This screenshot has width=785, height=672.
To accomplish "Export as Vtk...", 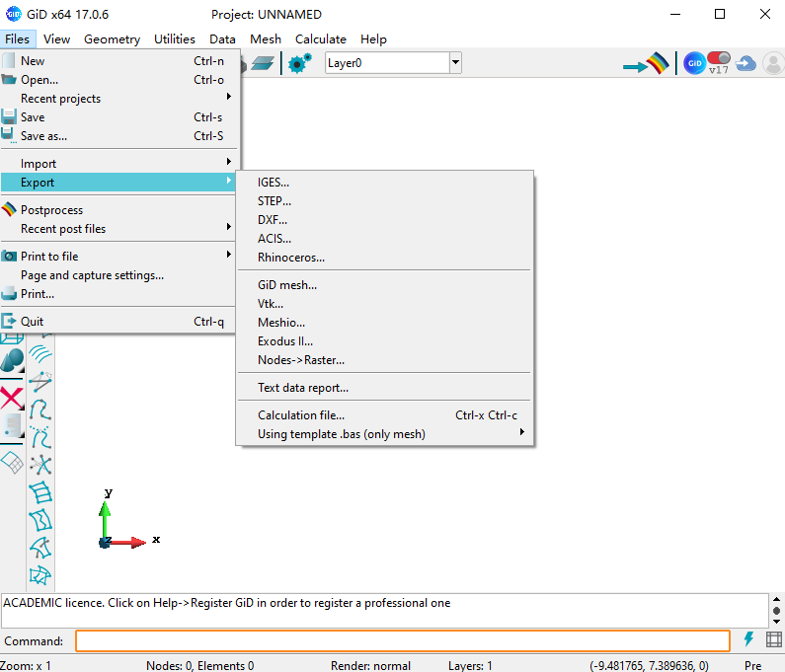I will 384,304.
